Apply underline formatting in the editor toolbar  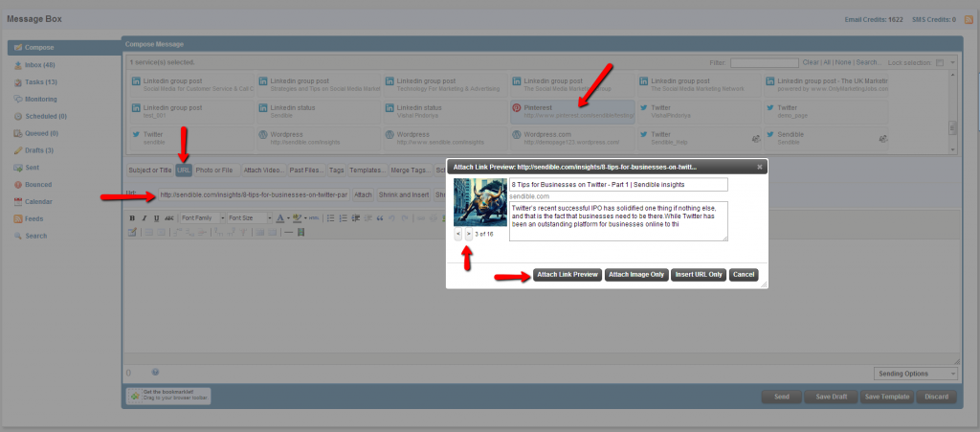pyautogui.click(x=157, y=218)
